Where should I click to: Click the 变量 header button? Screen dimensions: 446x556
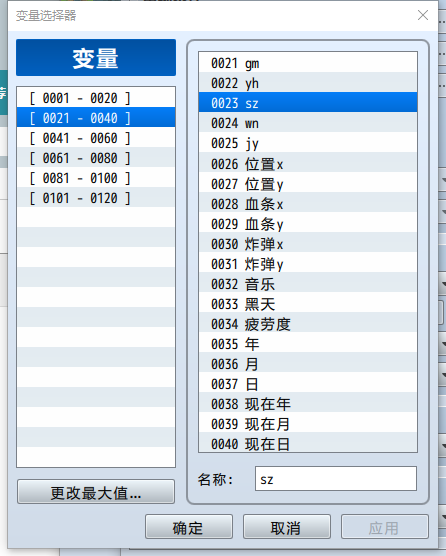[x=96, y=57]
